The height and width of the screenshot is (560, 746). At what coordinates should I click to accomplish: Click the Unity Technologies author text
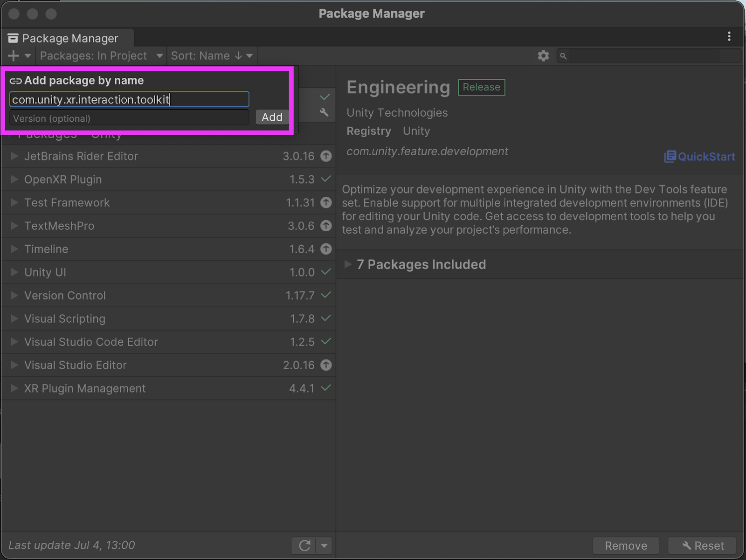pyautogui.click(x=397, y=113)
